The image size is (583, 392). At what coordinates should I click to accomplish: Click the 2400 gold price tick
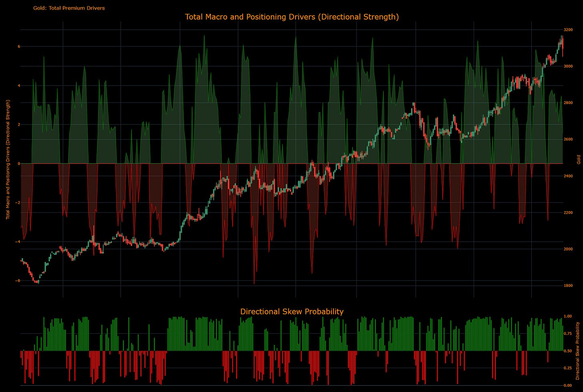pyautogui.click(x=568, y=176)
